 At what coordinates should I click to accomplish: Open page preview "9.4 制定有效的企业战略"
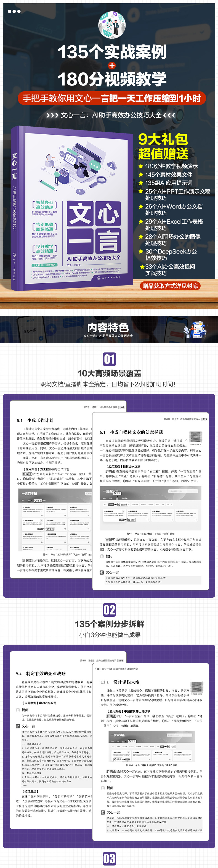(51, 740)
